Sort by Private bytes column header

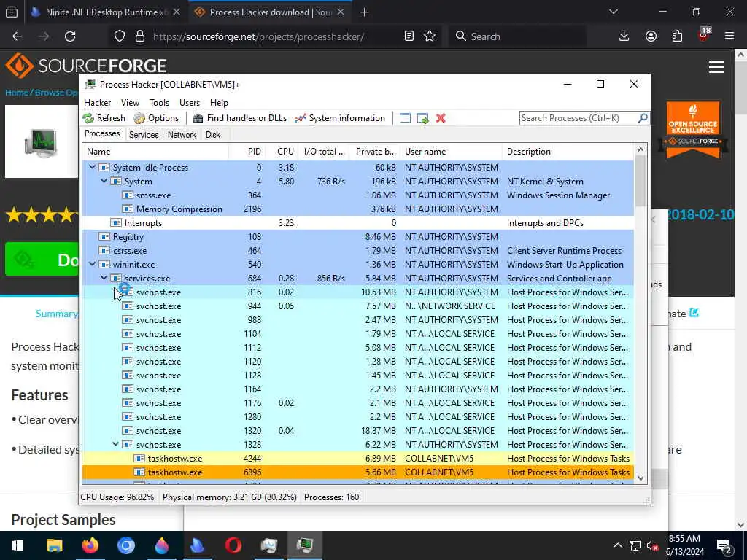pyautogui.click(x=374, y=152)
